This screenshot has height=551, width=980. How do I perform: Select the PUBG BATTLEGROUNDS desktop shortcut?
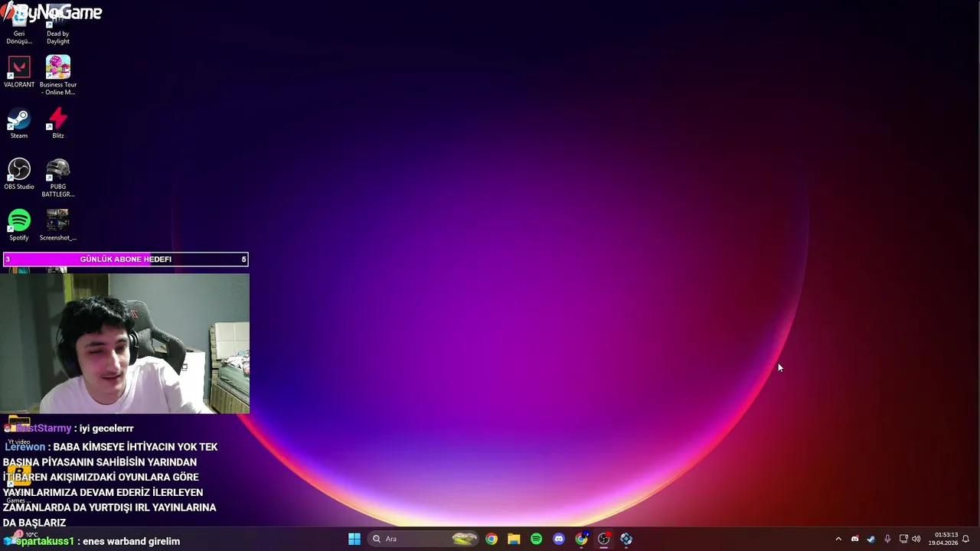click(x=58, y=178)
